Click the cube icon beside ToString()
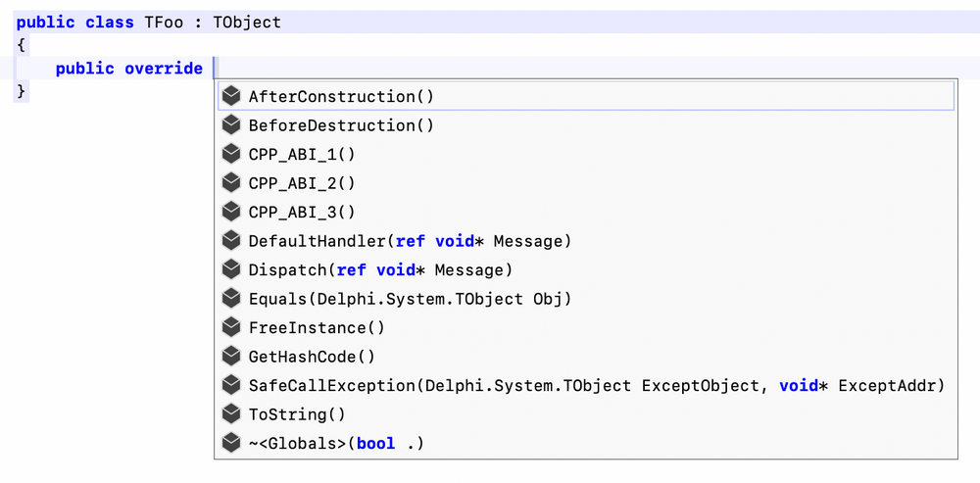The width and height of the screenshot is (980, 483). (231, 414)
